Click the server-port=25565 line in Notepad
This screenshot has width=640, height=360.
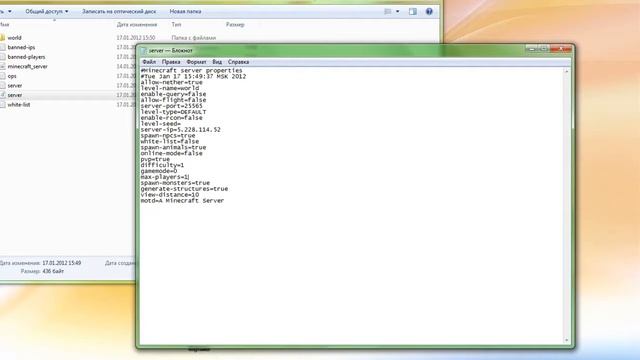coord(171,106)
